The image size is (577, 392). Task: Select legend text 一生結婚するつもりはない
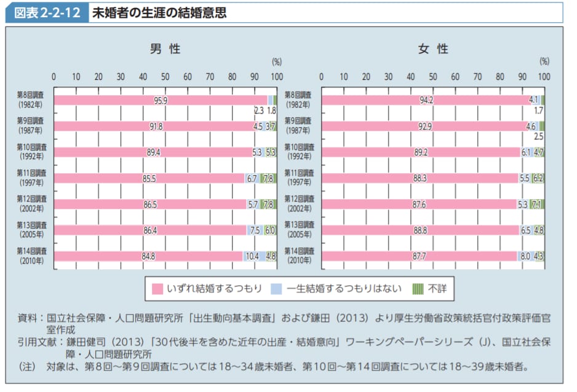click(x=344, y=289)
